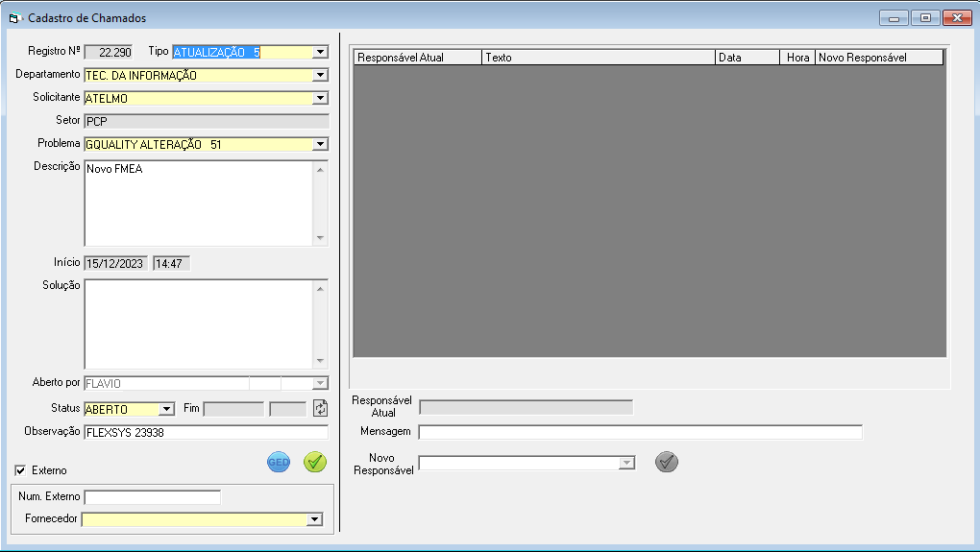Click the Responsável Atual read-only field
The image size is (980, 552).
click(526, 408)
